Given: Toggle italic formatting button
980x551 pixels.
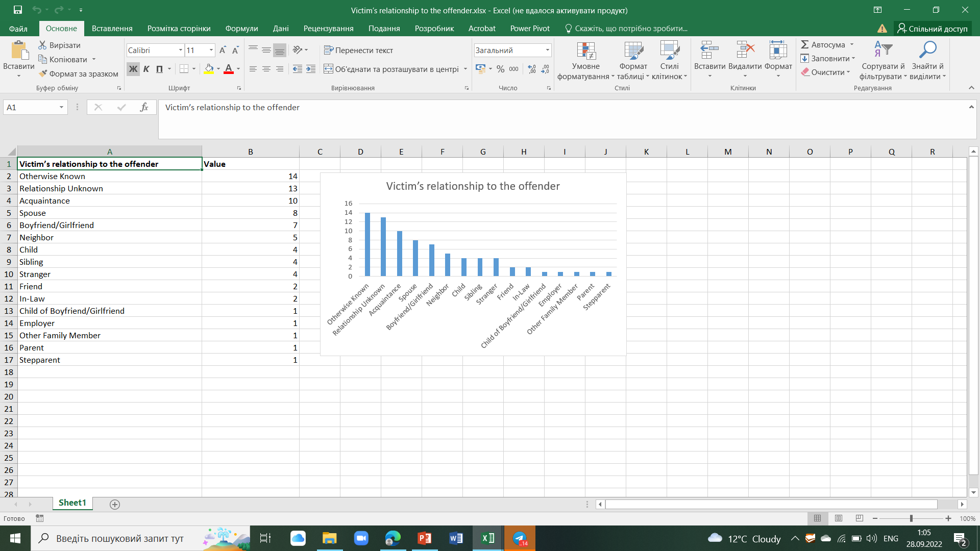Looking at the screenshot, I should coord(146,69).
